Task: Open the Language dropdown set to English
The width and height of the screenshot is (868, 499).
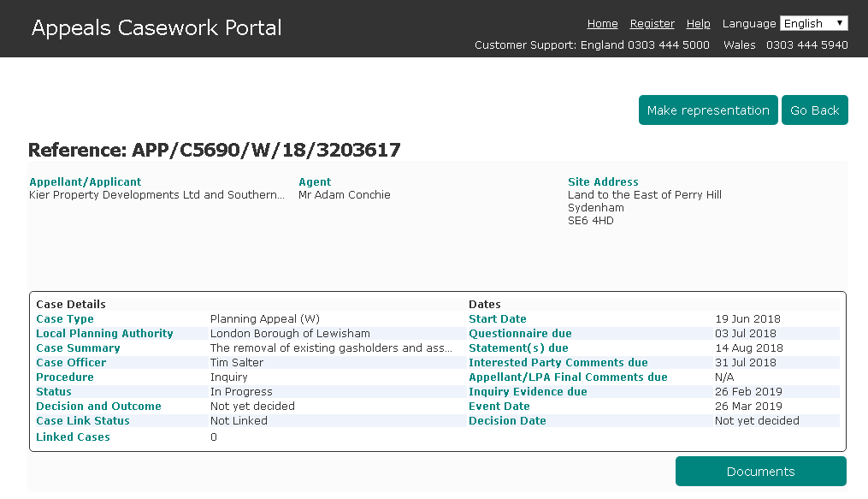Action: click(814, 23)
